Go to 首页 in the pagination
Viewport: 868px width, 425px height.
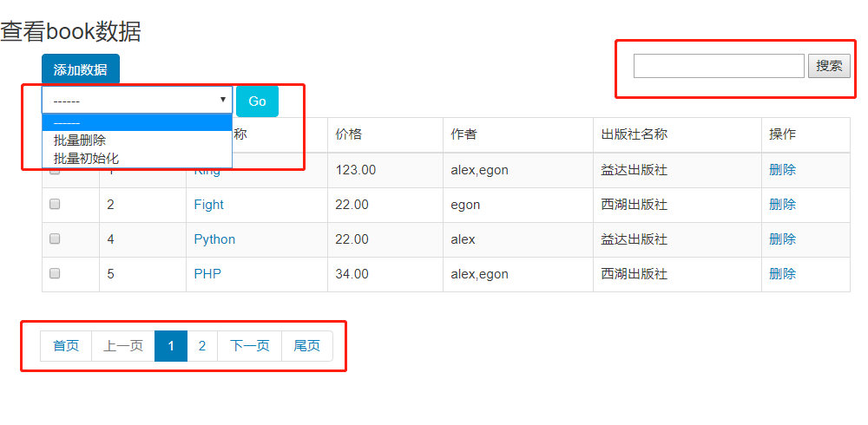point(66,346)
